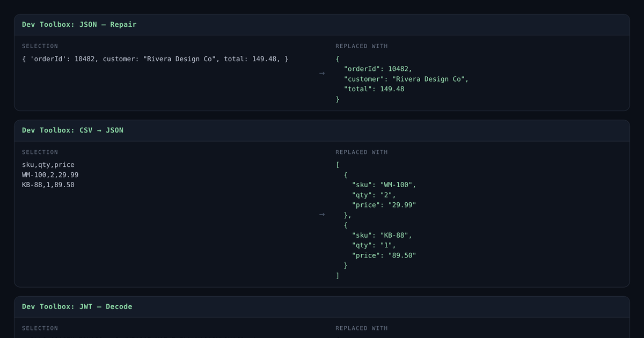The width and height of the screenshot is (644, 338).
Task: Click REPLACED WITH label in CSV → JSON card
Action: coord(362,152)
